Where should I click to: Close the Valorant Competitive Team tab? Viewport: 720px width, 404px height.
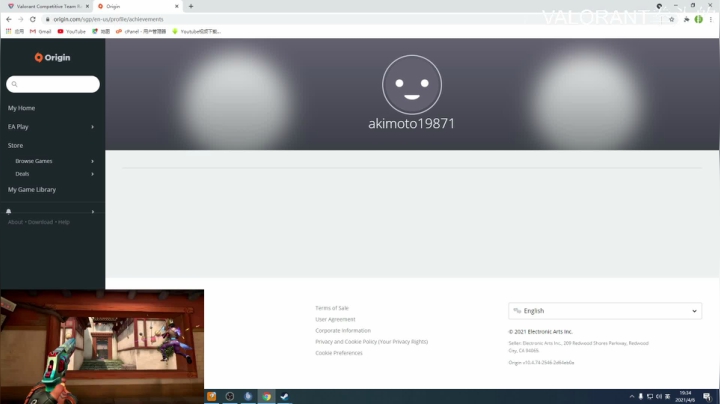tap(87, 6)
